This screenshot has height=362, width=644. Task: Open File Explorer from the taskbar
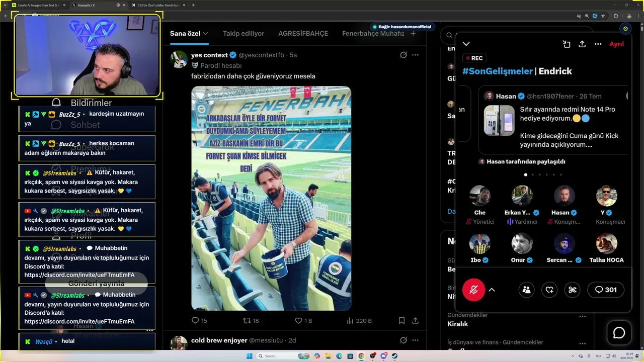(328, 356)
